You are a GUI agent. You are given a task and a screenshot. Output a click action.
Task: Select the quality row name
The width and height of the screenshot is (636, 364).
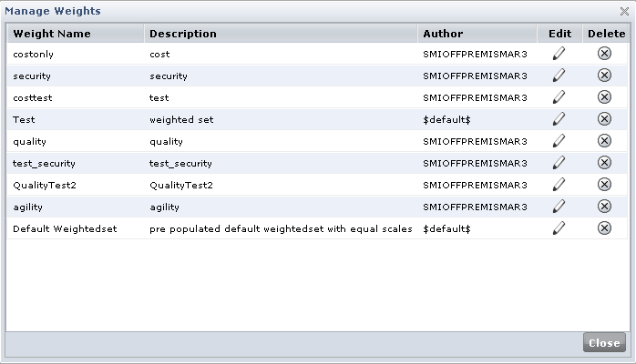tap(30, 141)
